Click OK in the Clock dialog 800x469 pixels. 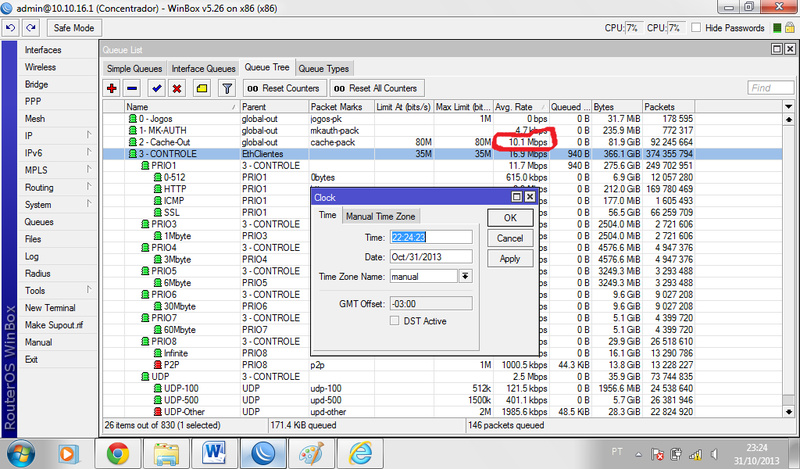(510, 218)
